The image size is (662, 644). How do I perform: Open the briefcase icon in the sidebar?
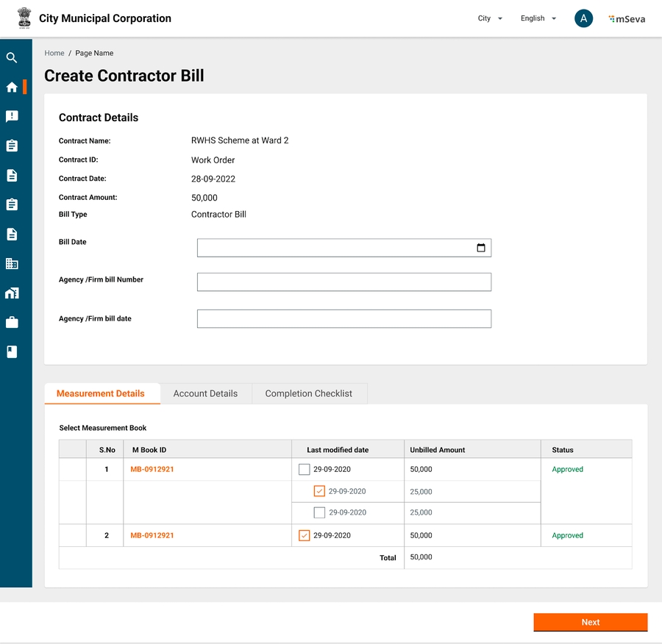click(x=12, y=323)
